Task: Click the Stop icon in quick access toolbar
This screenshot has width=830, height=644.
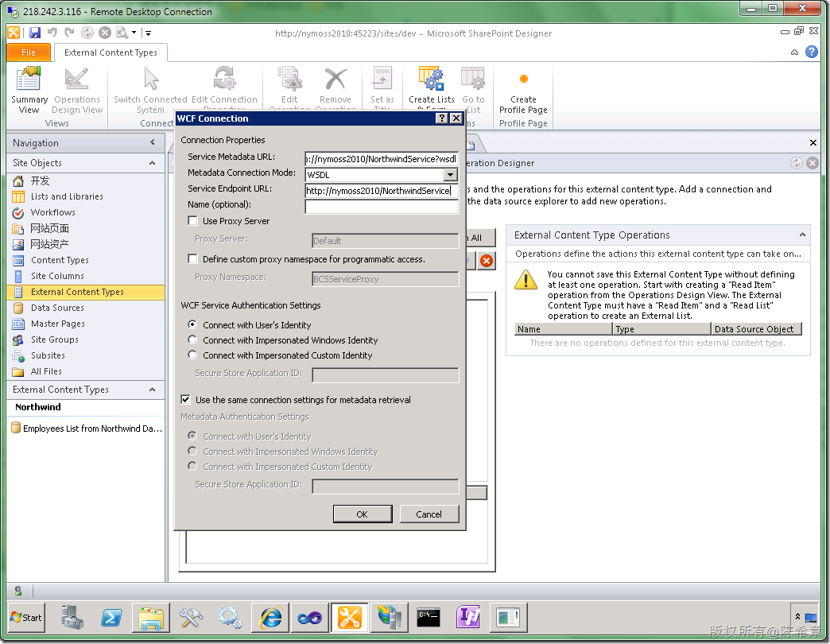Action: tap(105, 33)
